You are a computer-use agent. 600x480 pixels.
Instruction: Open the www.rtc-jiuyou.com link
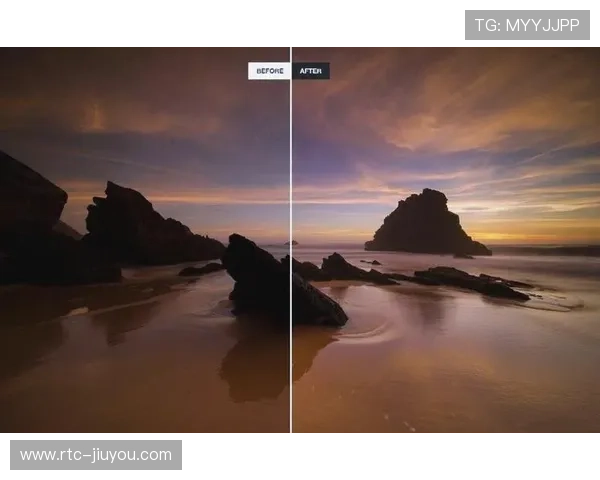[x=96, y=455]
